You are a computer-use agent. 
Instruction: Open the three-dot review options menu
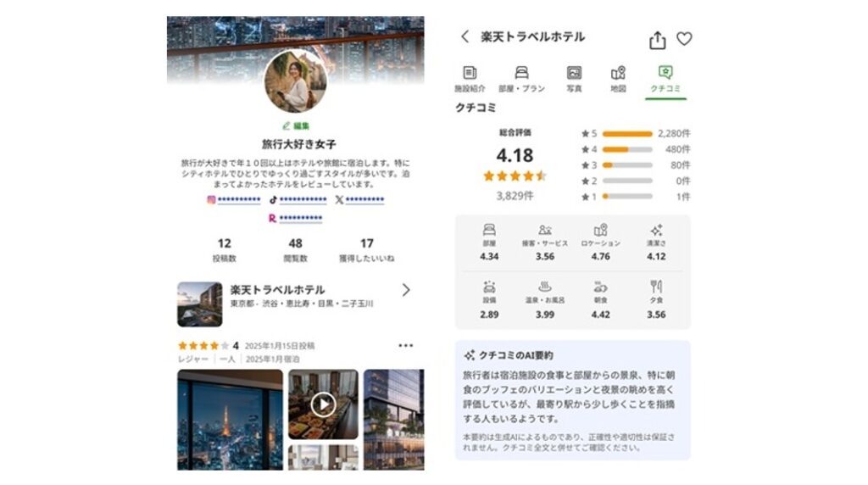click(x=405, y=345)
